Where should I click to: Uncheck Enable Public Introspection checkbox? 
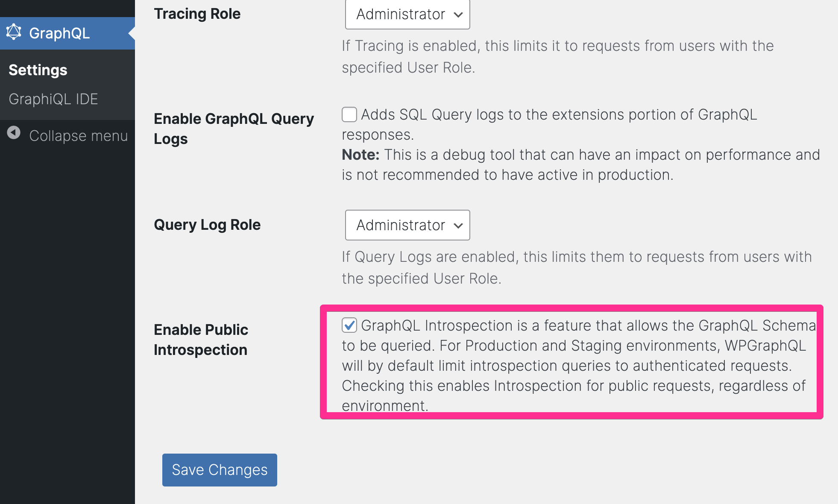pyautogui.click(x=349, y=325)
